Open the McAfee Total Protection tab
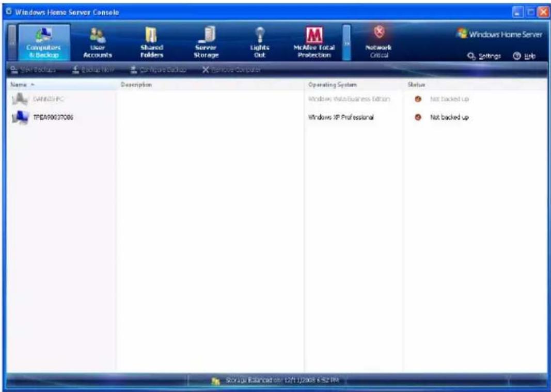This screenshot has width=551, height=392. click(314, 42)
